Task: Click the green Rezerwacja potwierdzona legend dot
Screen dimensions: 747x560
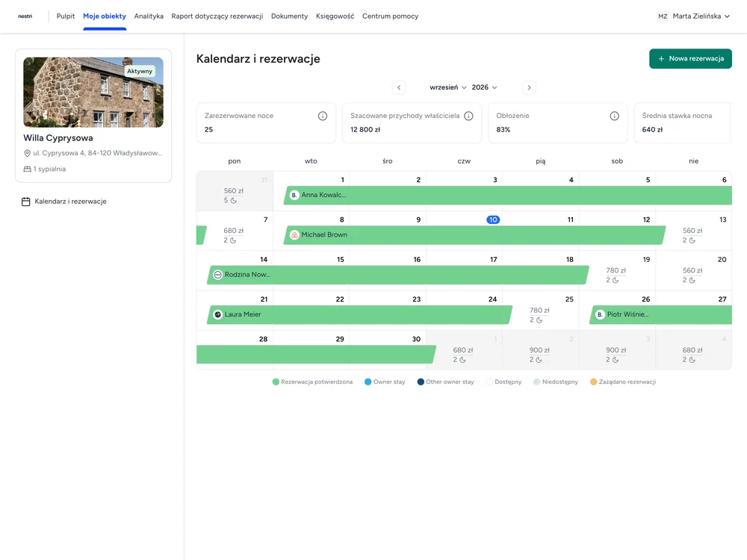Action: point(276,382)
